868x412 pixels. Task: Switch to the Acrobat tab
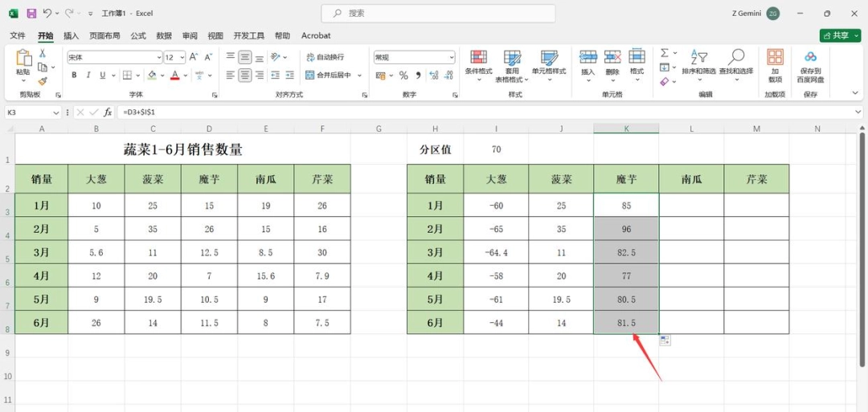tap(316, 35)
